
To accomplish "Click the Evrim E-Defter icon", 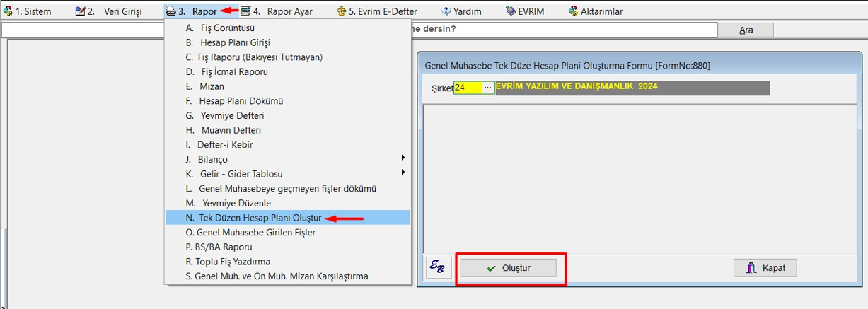I will coord(342,11).
